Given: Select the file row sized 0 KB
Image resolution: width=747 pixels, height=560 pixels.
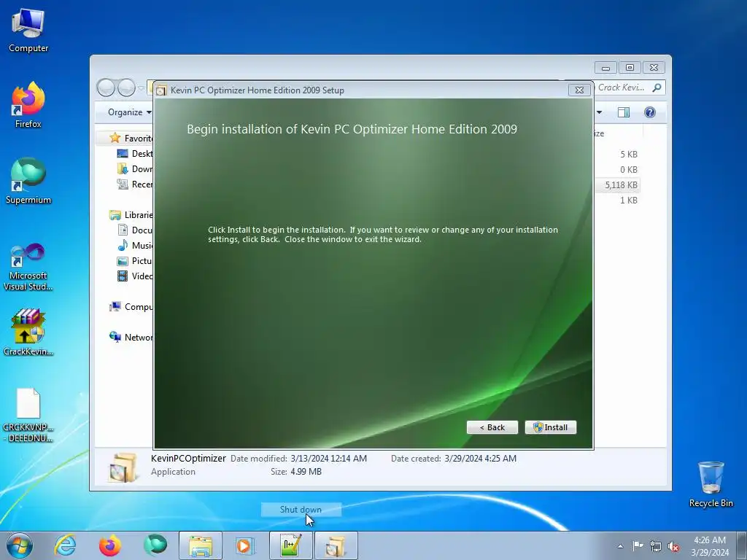Looking at the screenshot, I should pos(617,169).
